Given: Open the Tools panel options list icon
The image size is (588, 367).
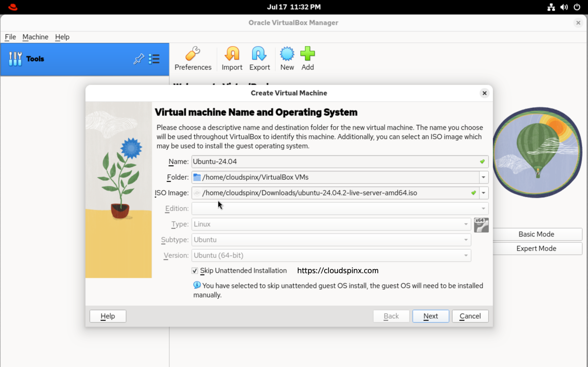Looking at the screenshot, I should point(154,59).
